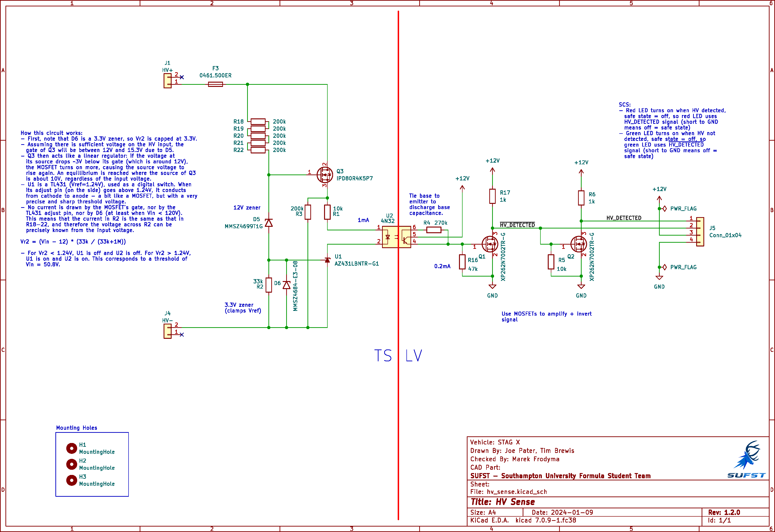Screen dimensions: 775x532
Task: Click the J5 Conn_01x04 connector
Action: click(700, 232)
